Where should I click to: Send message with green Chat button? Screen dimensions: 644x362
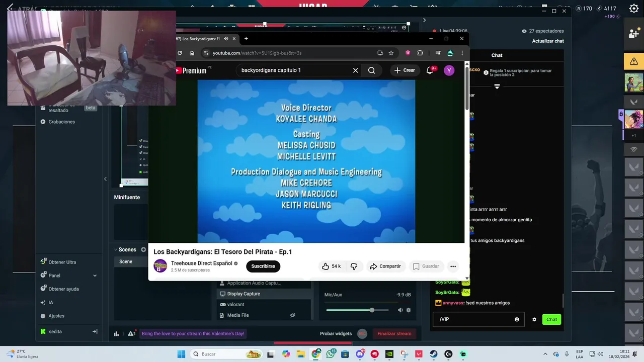pos(552,319)
